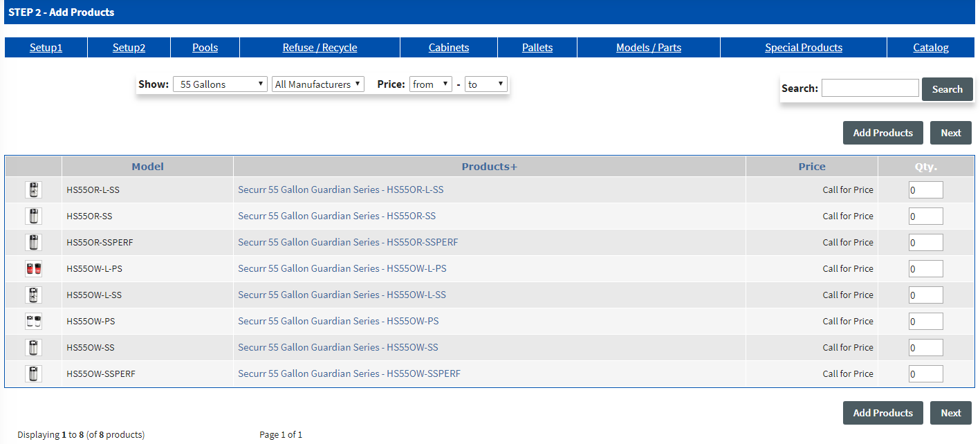Open the Cabinets tab
Screen dimensions: 980x444
449,48
